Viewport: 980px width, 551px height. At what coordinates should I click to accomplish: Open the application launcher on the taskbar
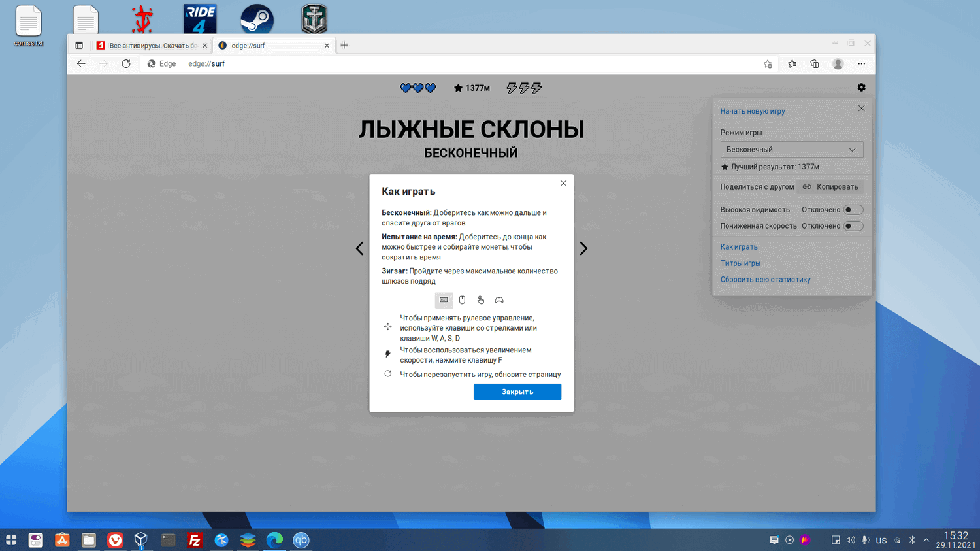click(11, 540)
